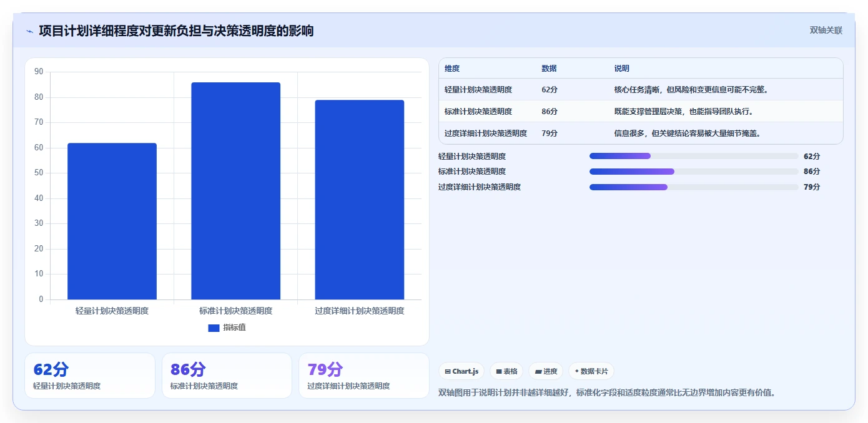This screenshot has height=423, width=868.
Task: Click the 进度 chip
Action: click(546, 371)
